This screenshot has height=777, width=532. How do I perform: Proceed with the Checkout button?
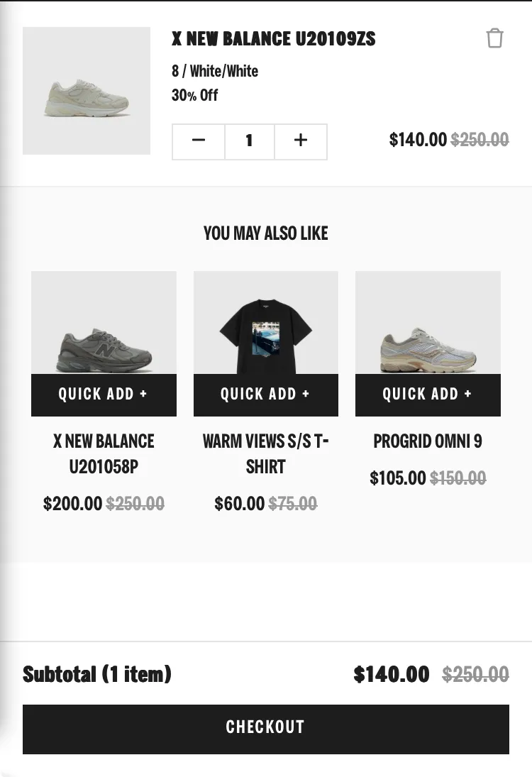(265, 729)
